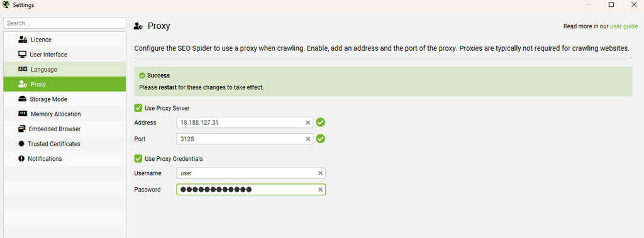Open the Licence settings icon
Screen dimensions: 644x238
point(23,40)
